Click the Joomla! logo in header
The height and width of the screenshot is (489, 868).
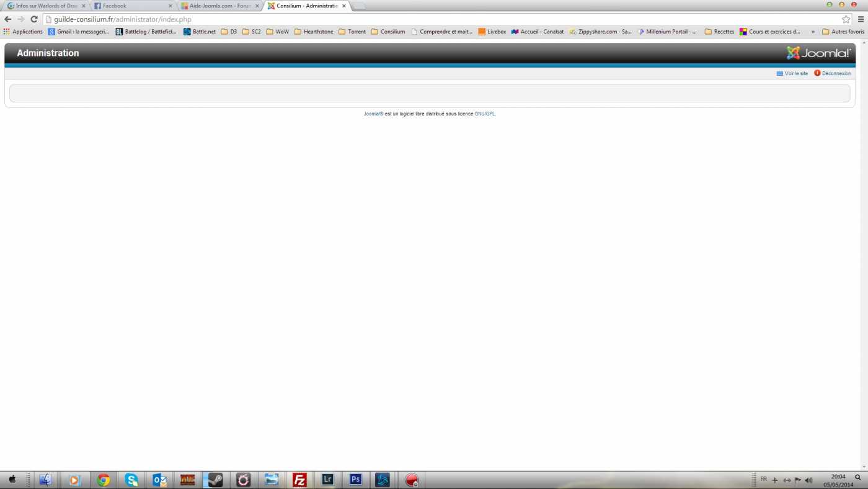pos(818,53)
